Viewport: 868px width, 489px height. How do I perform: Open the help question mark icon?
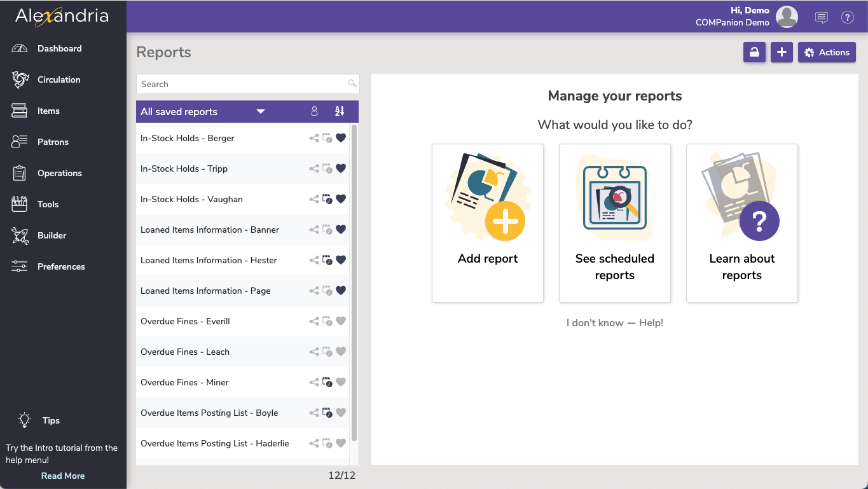(x=847, y=18)
